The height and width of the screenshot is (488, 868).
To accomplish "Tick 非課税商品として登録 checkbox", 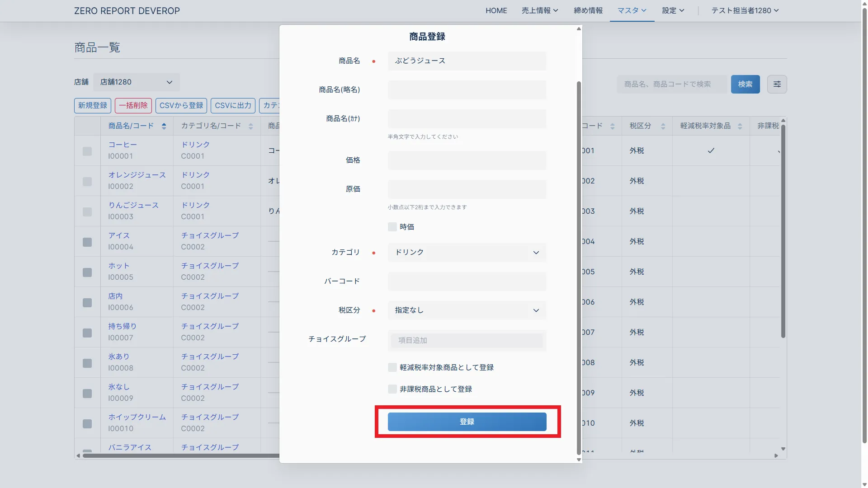I will [392, 389].
